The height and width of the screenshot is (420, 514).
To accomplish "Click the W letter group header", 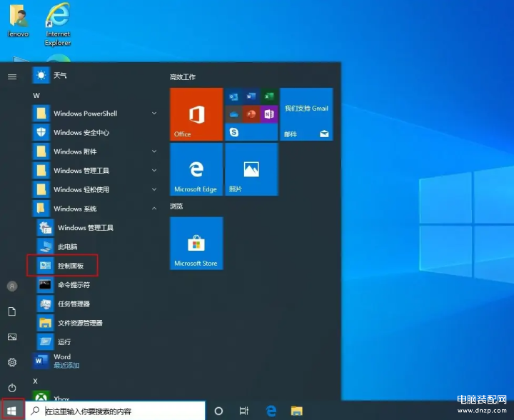I will tap(36, 96).
